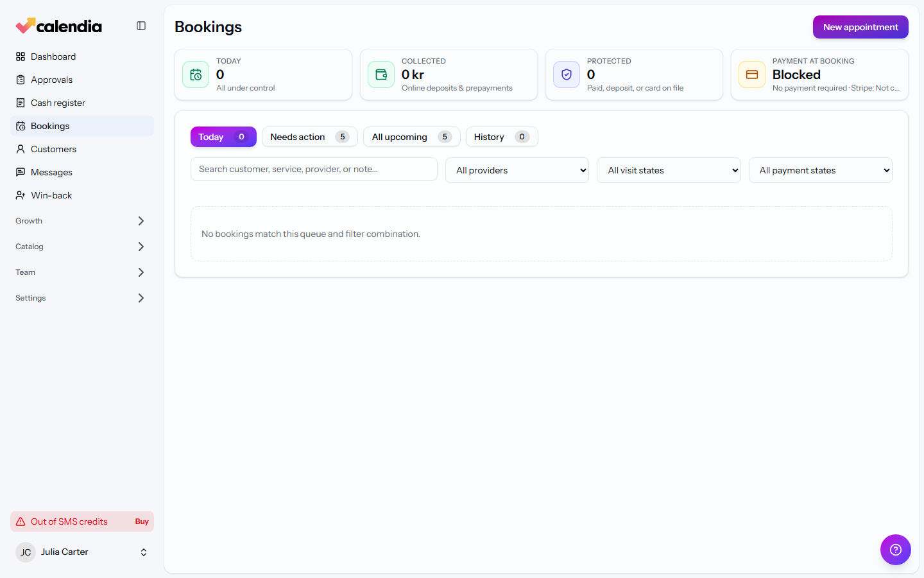Create a New appointment
924x578 pixels.
(x=860, y=27)
